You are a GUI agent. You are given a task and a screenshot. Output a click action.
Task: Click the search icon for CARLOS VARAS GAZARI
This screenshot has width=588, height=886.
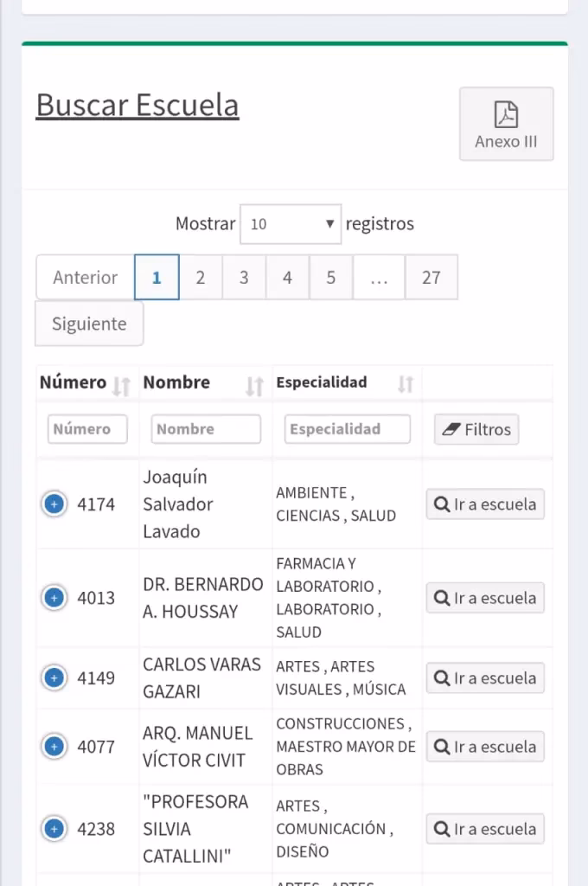pos(443,677)
